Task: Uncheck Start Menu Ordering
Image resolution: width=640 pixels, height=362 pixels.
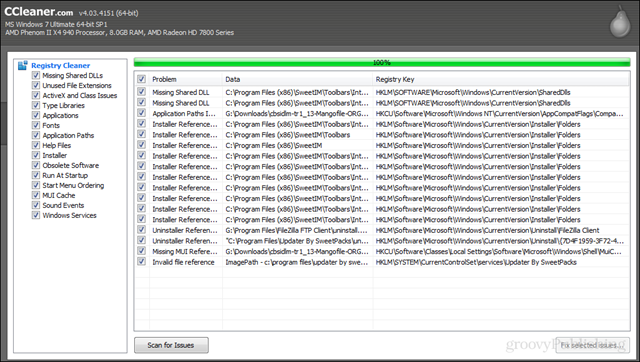Action: coord(36,185)
